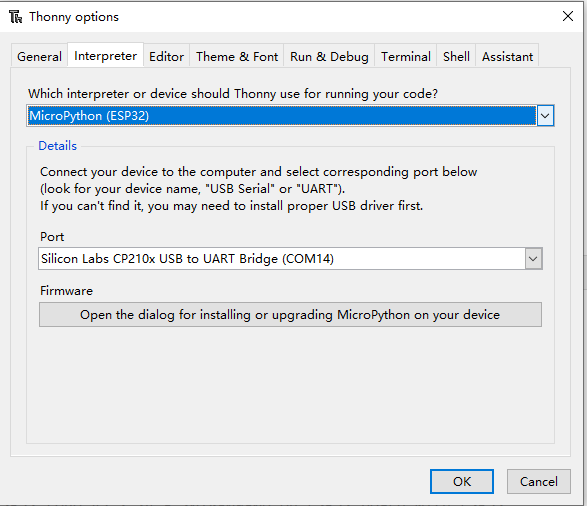Dismiss the dialog with Cancel

(538, 481)
